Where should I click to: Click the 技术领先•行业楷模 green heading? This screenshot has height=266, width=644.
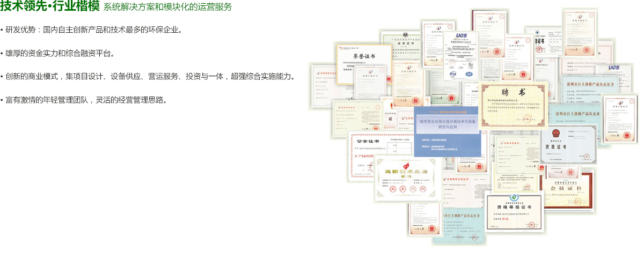point(50,7)
